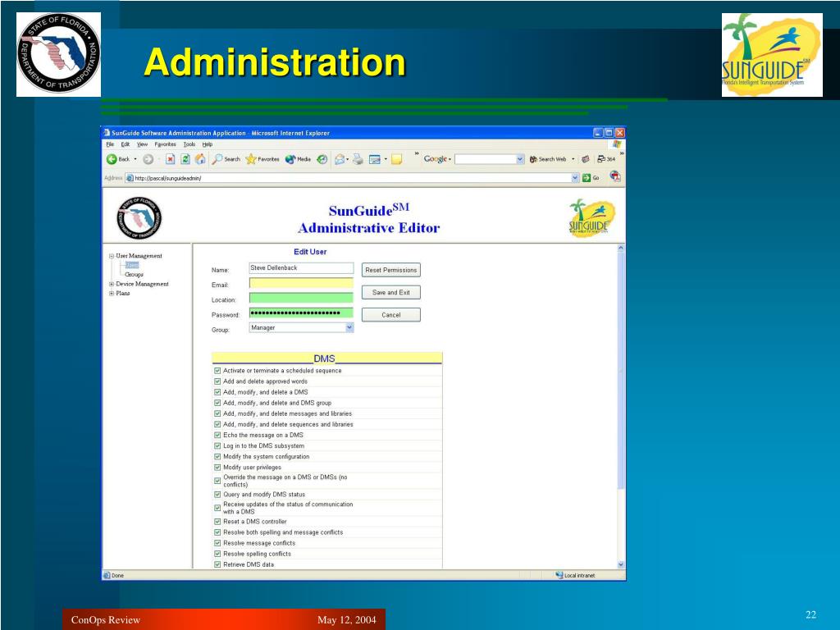This screenshot has height=630, width=840.
Task: Expand the Device Management tree node
Action: [112, 285]
